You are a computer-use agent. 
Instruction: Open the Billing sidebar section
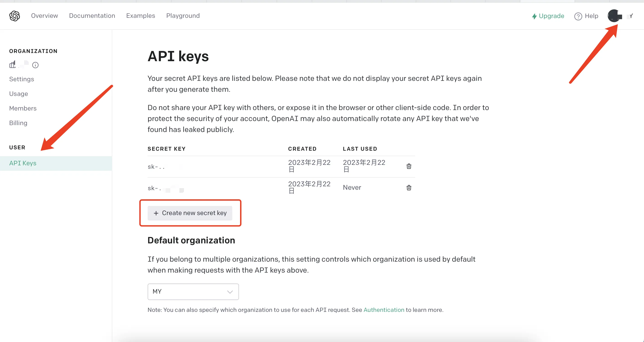[x=18, y=123]
